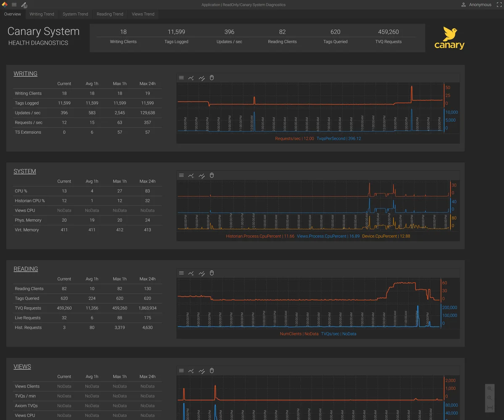This screenshot has width=504, height=420.
Task: Select Device.CpuPercent legend entry
Action: point(386,236)
